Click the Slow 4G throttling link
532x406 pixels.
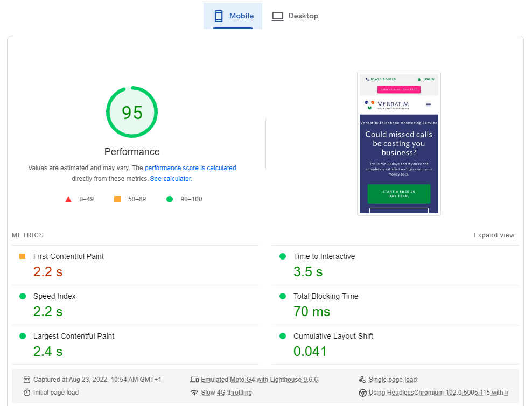click(225, 392)
